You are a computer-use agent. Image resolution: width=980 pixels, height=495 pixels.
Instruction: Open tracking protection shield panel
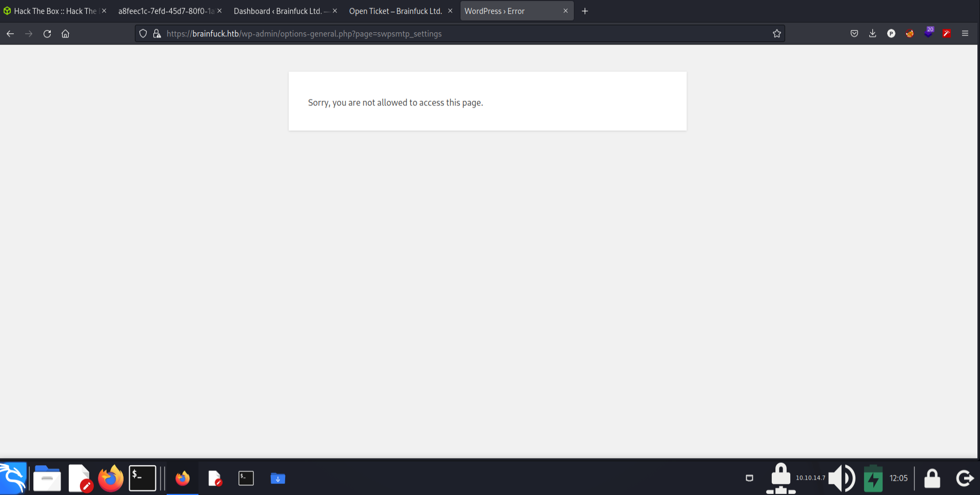point(143,34)
